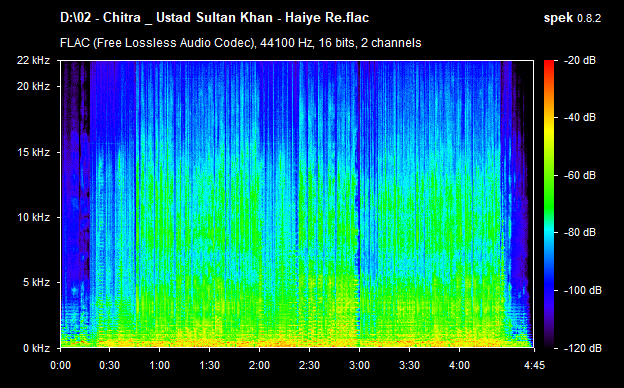This screenshot has width=624, height=388.
Task: Click the 22 kHz frequency axis label
Action: 33,60
